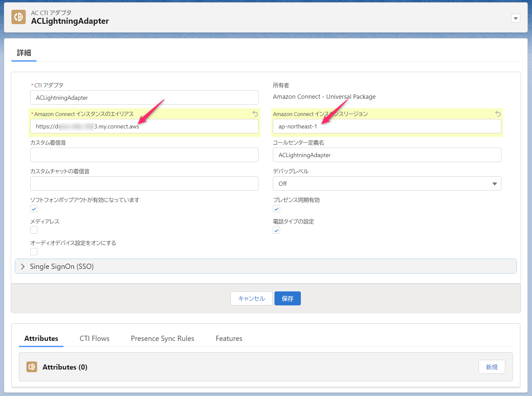Open the デバッグレベル dropdown
532x396 pixels.
click(x=387, y=183)
